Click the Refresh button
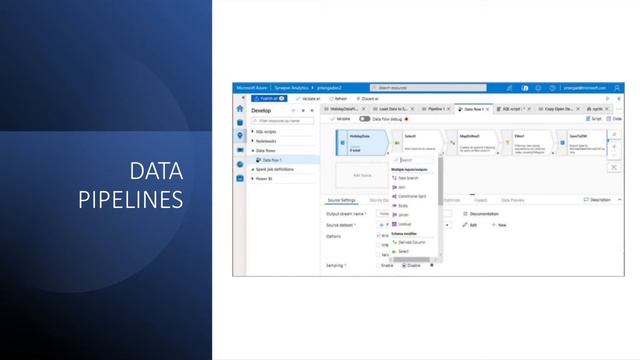Viewport: 640px width, 360px height. coord(338,99)
